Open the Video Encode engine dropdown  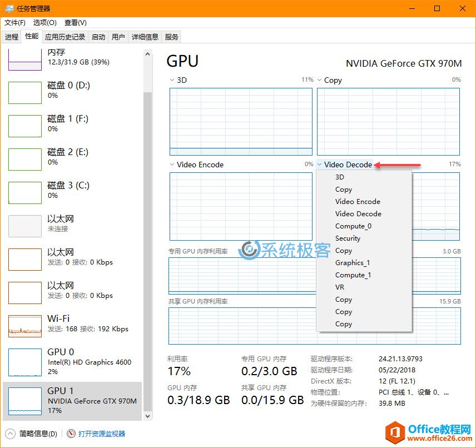coord(172,165)
